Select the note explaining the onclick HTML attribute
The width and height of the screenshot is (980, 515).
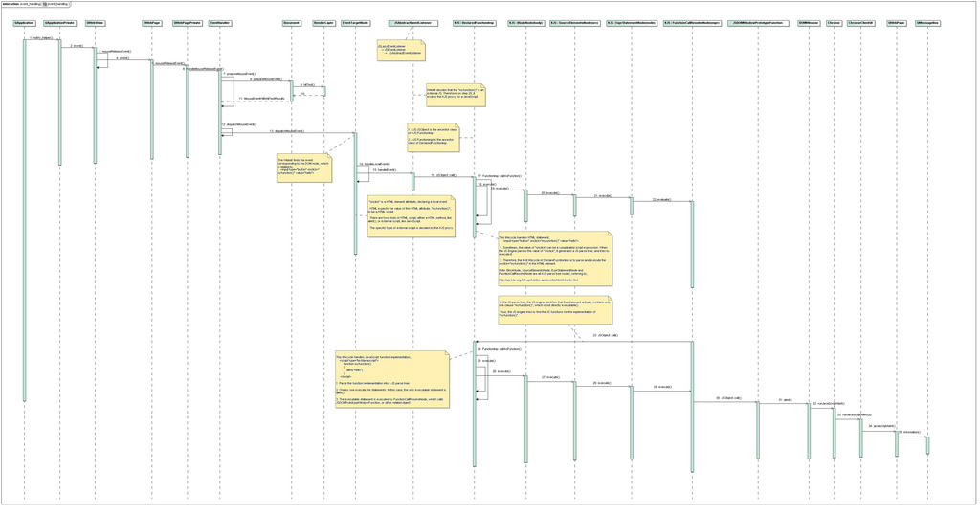click(x=412, y=216)
